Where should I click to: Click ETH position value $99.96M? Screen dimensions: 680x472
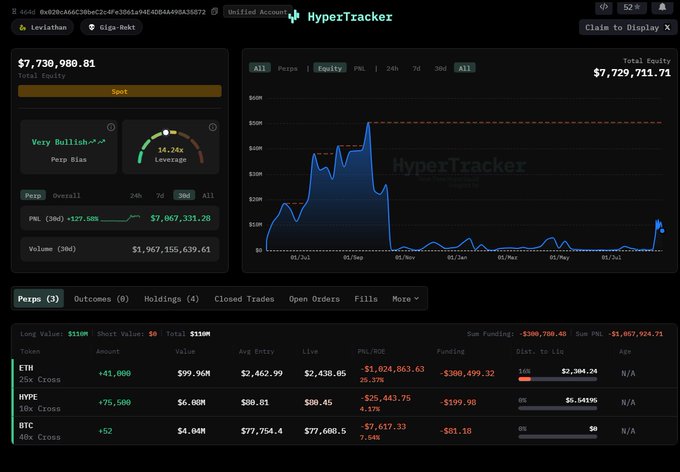[193, 374]
